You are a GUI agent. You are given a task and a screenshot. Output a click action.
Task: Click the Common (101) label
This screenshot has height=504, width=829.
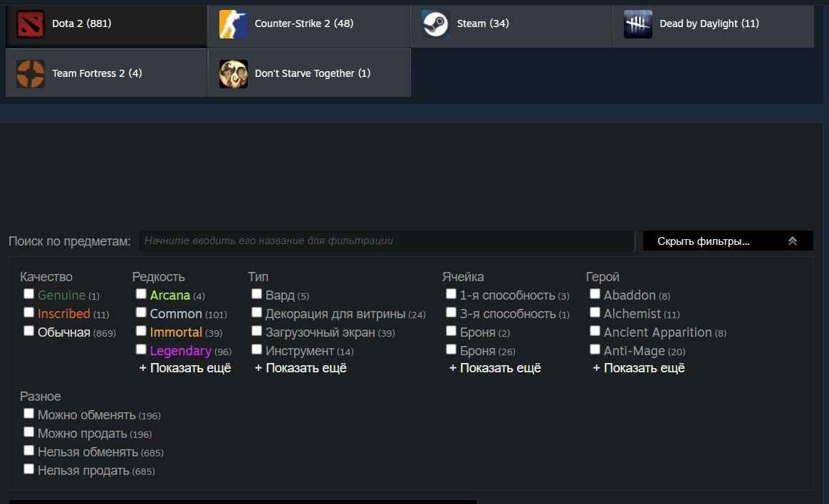point(188,314)
